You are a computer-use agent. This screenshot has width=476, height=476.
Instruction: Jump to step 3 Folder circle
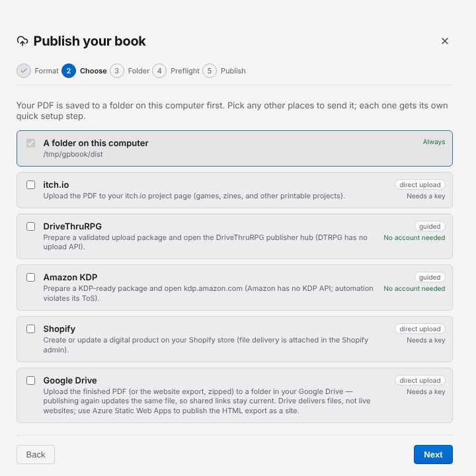click(117, 71)
